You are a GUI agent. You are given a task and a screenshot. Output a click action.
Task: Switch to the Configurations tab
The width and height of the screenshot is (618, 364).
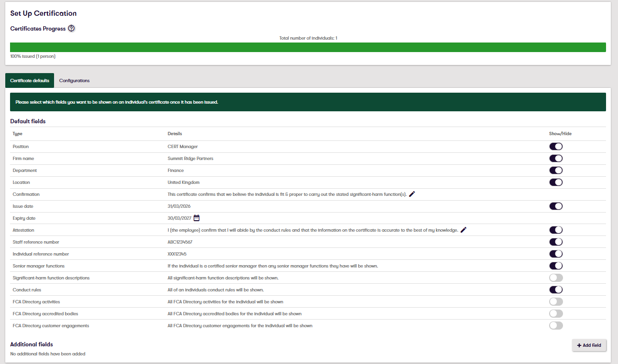coord(74,80)
